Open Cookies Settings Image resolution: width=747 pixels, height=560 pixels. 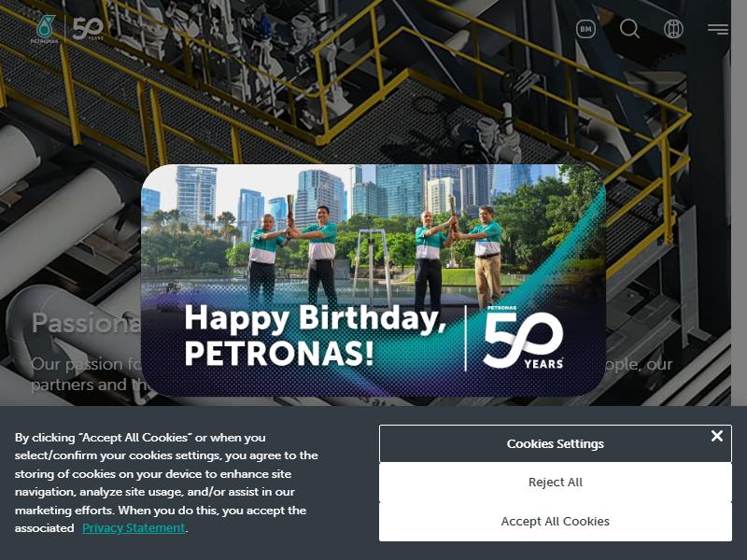[x=555, y=444]
